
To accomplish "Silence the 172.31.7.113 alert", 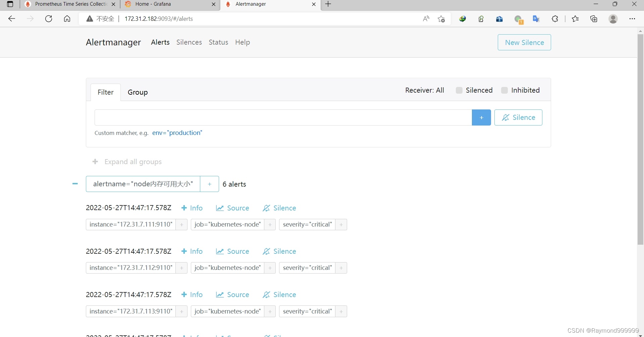I will tap(279, 295).
